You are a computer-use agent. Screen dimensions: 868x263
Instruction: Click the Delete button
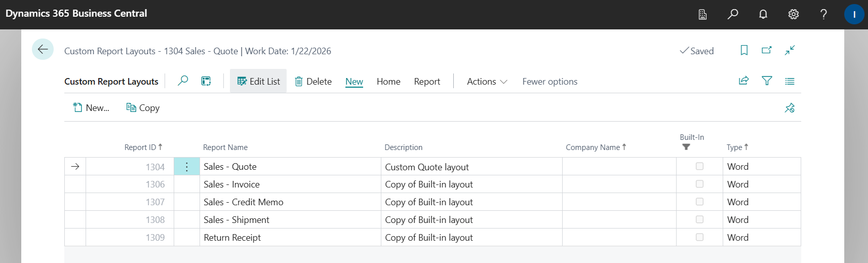pos(313,82)
